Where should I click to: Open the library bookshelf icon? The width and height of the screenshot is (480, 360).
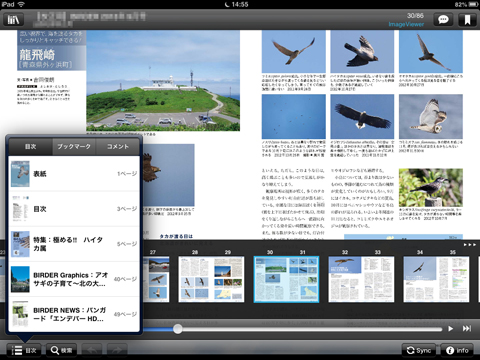pyautogui.click(x=14, y=20)
